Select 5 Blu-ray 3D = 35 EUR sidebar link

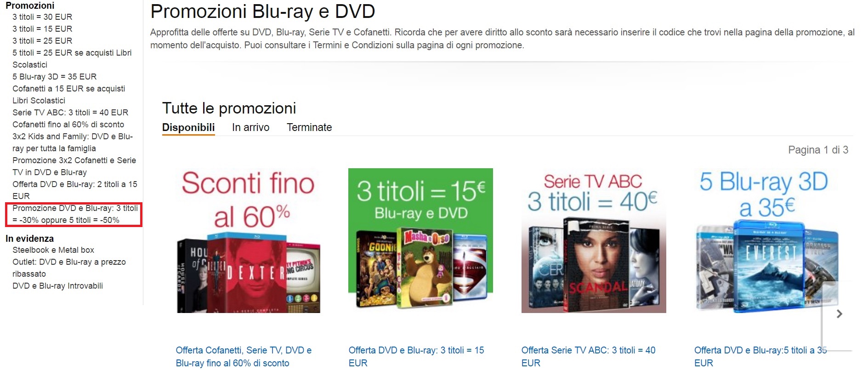coord(54,77)
